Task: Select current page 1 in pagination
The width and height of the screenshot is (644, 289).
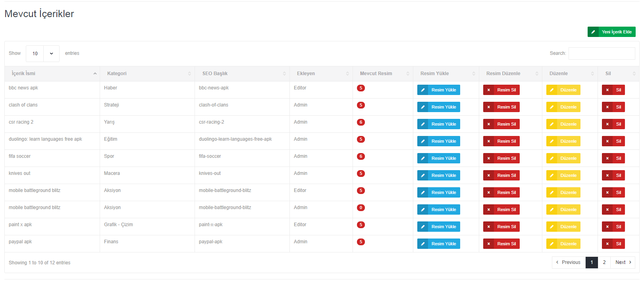Action: [x=592, y=262]
